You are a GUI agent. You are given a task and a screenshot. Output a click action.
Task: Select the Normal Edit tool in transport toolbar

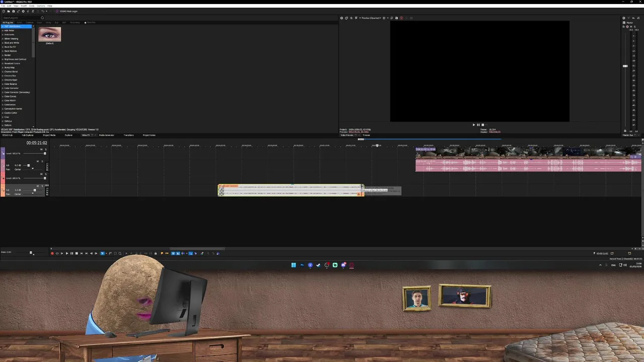coord(102,253)
